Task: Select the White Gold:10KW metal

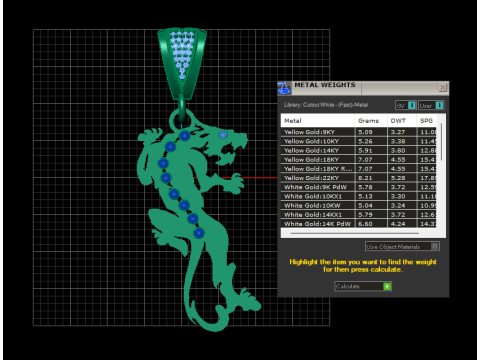Action: tap(358, 206)
